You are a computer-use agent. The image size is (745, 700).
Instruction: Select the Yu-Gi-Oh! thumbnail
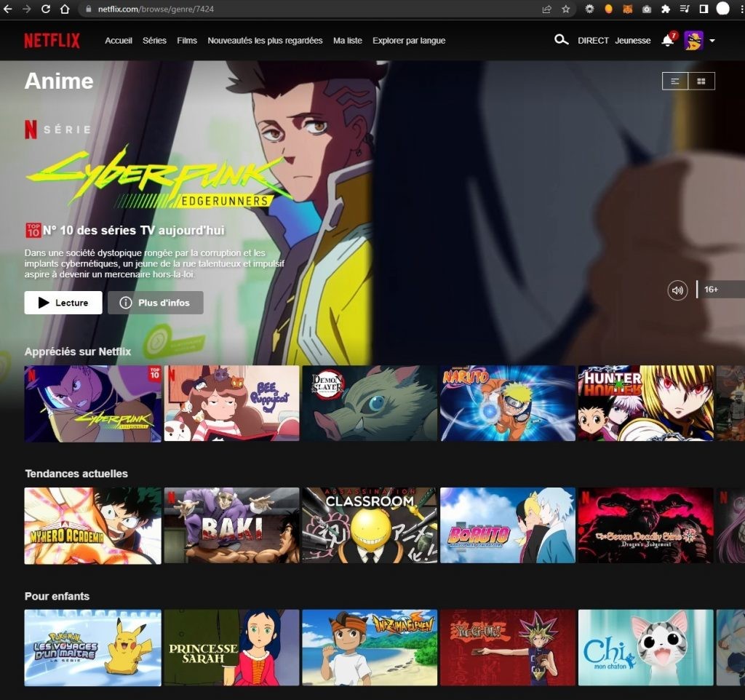tap(507, 648)
